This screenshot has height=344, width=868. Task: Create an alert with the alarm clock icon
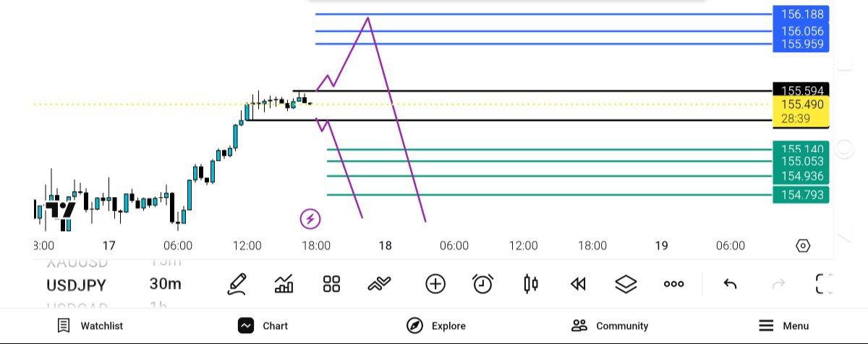[482, 284]
